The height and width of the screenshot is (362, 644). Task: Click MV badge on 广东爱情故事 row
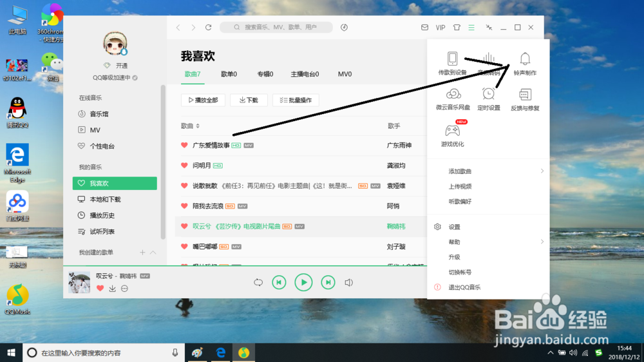[x=249, y=146]
